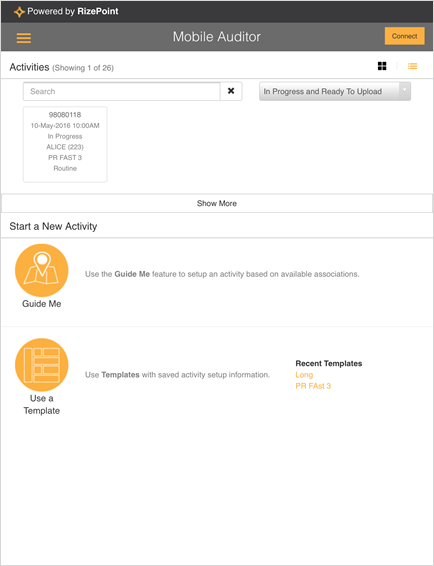Image resolution: width=434 pixels, height=566 pixels.
Task: Switch to list view icon
Action: click(412, 66)
